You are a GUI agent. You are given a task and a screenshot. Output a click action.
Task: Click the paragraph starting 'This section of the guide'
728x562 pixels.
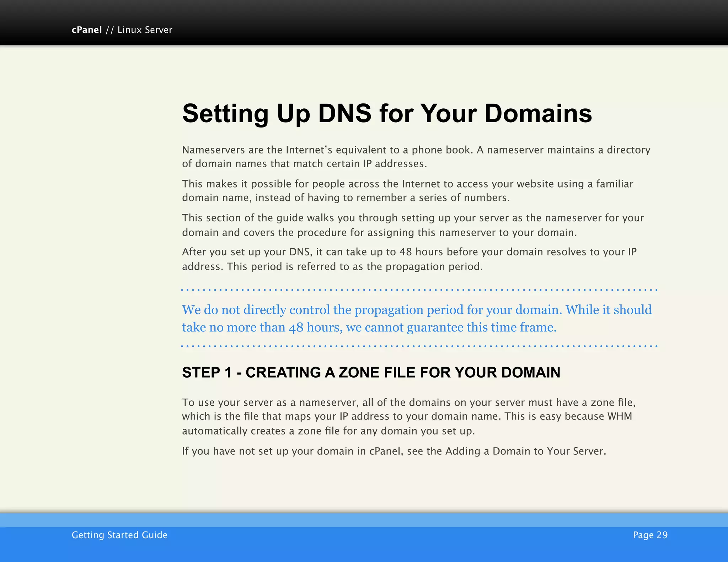(413, 225)
